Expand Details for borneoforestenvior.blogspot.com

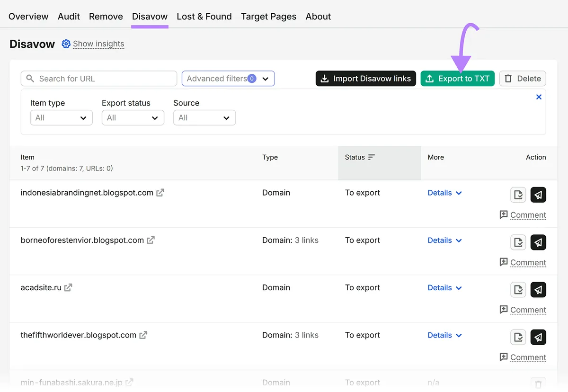tap(444, 240)
